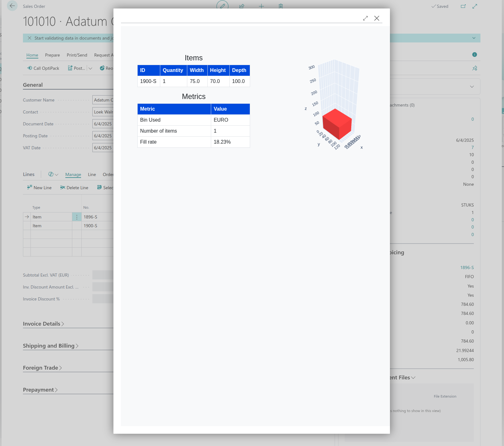The height and width of the screenshot is (446, 504).
Task: Open the Post dropdown arrow
Action: pos(90,68)
